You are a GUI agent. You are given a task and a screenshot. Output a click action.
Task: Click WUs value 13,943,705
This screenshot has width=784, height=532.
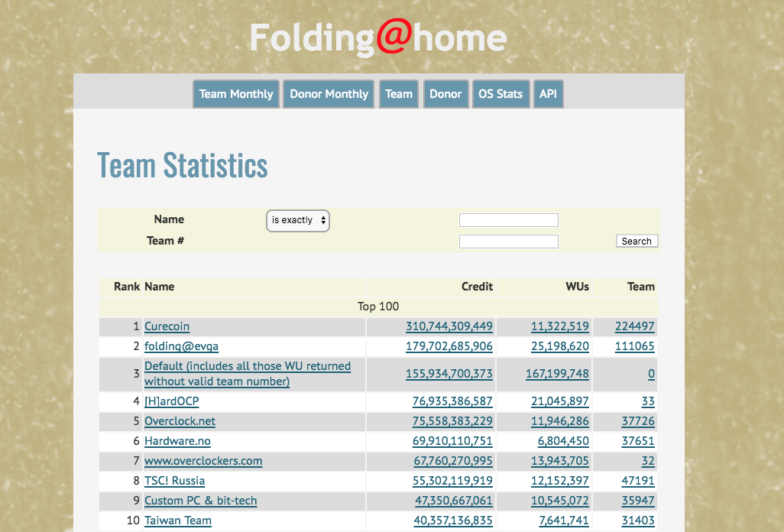coord(560,461)
